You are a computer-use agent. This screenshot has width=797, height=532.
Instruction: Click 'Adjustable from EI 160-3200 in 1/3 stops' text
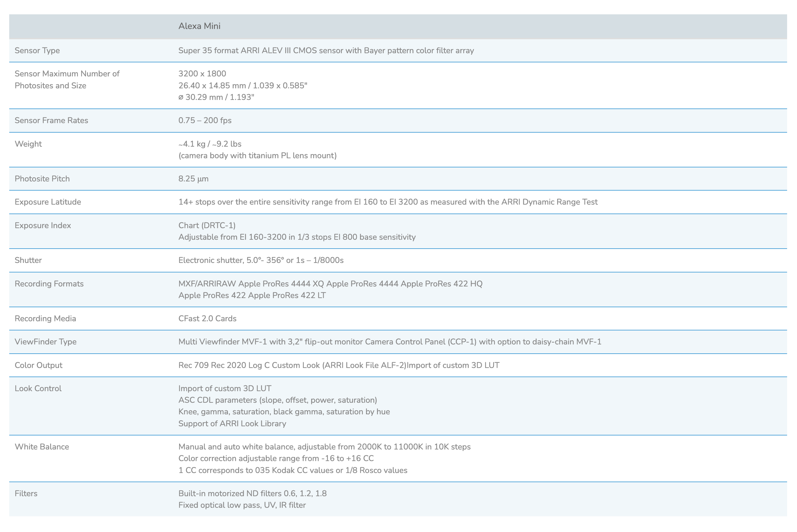(x=255, y=237)
